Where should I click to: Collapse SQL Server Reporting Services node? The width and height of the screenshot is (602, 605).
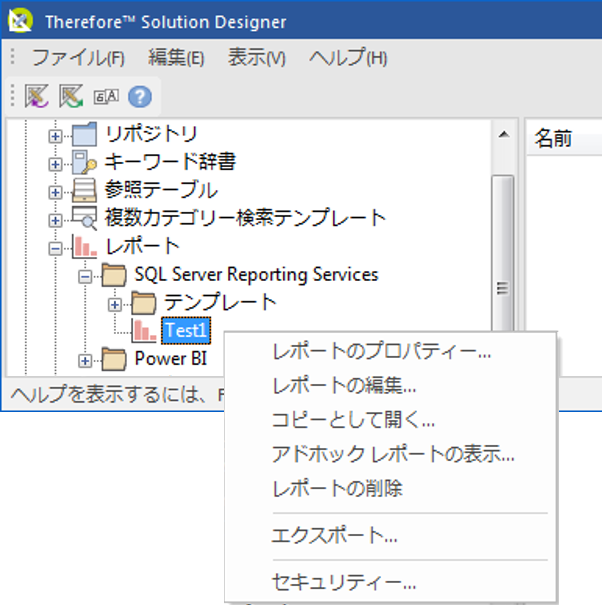coord(85,277)
